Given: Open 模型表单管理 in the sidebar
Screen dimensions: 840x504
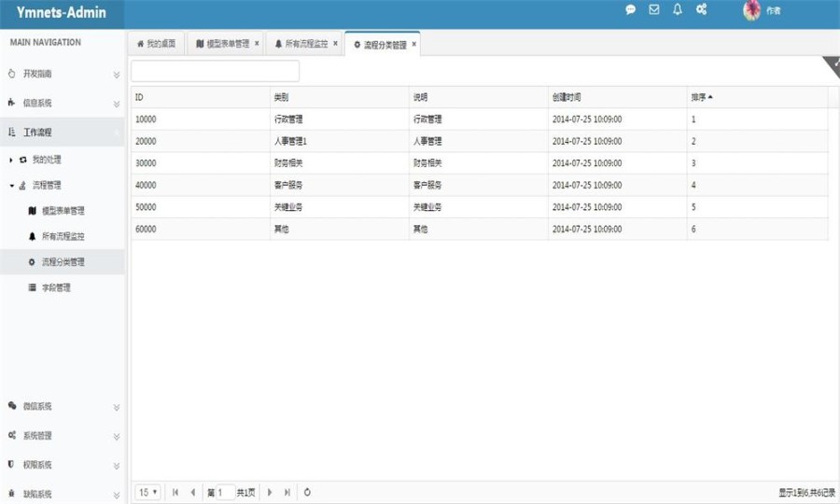Looking at the screenshot, I should point(63,211).
